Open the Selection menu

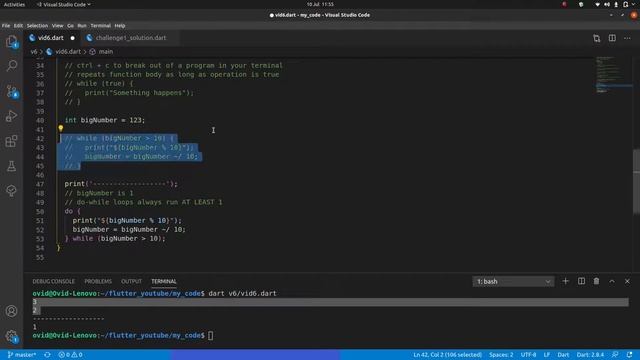coord(37,25)
